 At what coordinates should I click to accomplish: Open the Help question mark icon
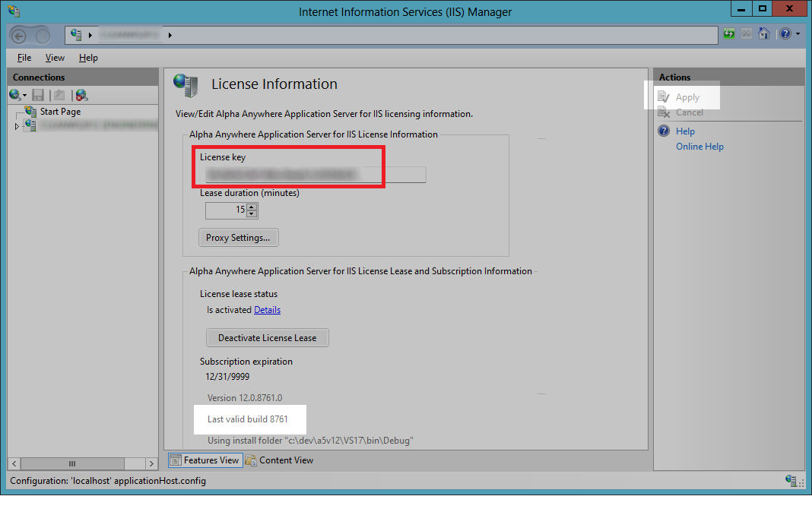click(x=785, y=33)
